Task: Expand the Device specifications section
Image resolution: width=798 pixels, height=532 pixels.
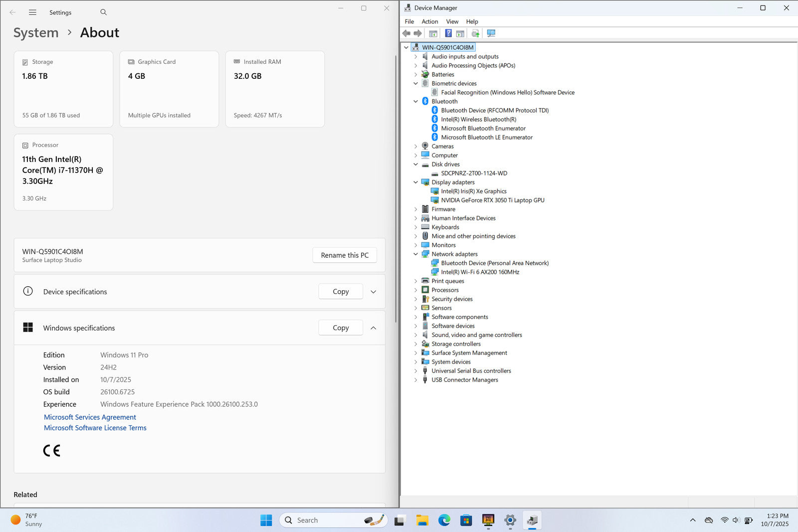Action: [373, 292]
